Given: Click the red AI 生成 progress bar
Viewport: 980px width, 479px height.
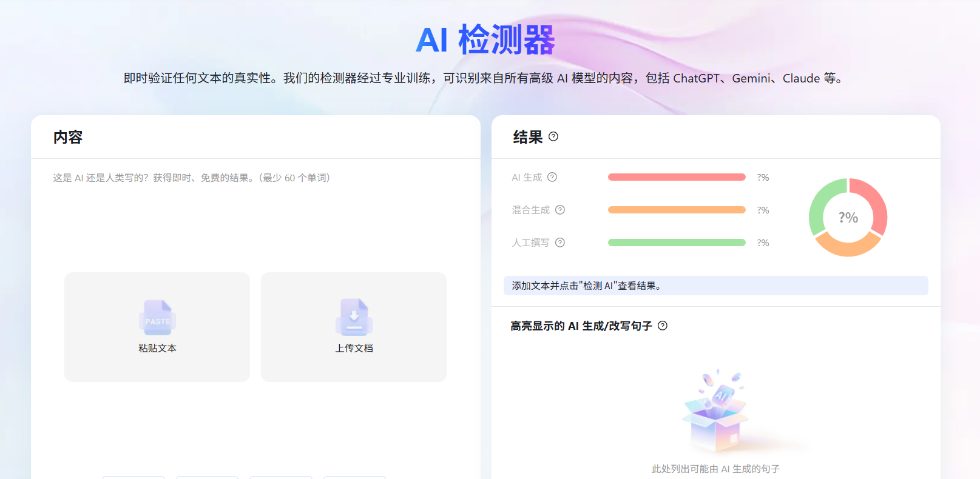Looking at the screenshot, I should (x=677, y=177).
